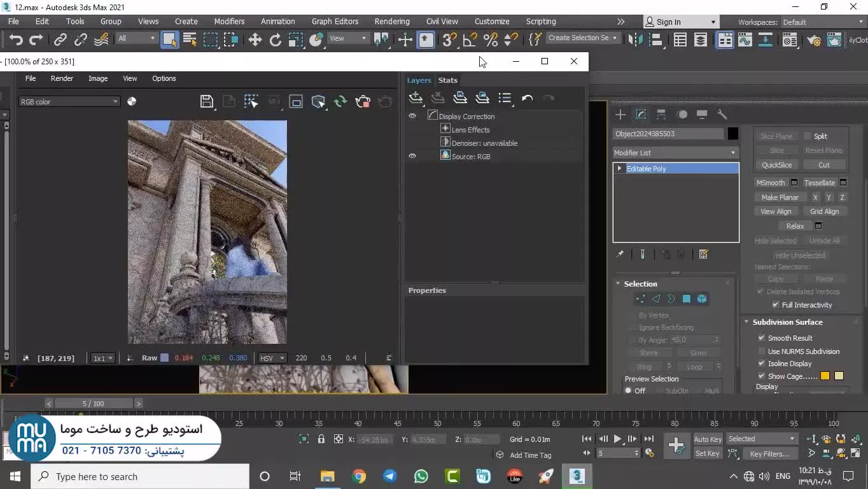The height and width of the screenshot is (489, 868).
Task: Open the HSV color mode dropdown
Action: click(272, 358)
